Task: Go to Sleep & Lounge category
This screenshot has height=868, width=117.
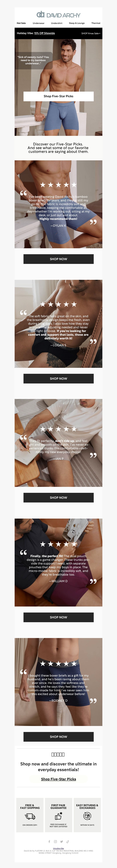Action: tap(77, 23)
